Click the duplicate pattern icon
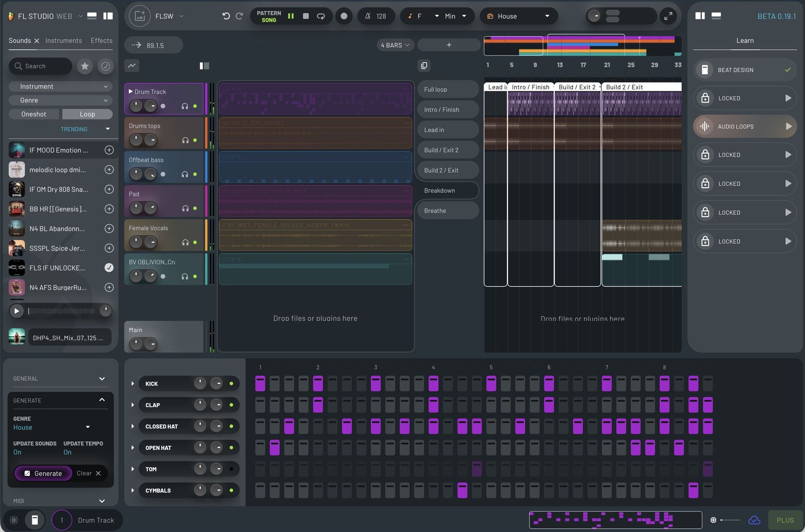 coord(424,65)
